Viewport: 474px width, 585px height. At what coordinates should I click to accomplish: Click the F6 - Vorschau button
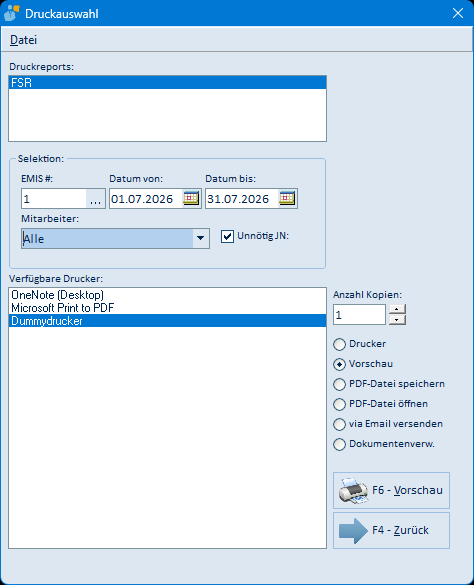pyautogui.click(x=391, y=490)
